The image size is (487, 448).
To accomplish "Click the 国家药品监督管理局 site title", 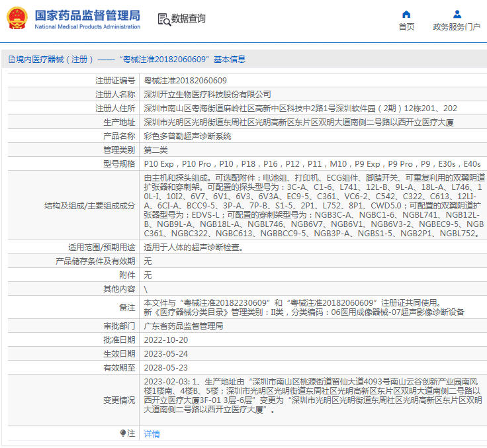I will pos(87,15).
